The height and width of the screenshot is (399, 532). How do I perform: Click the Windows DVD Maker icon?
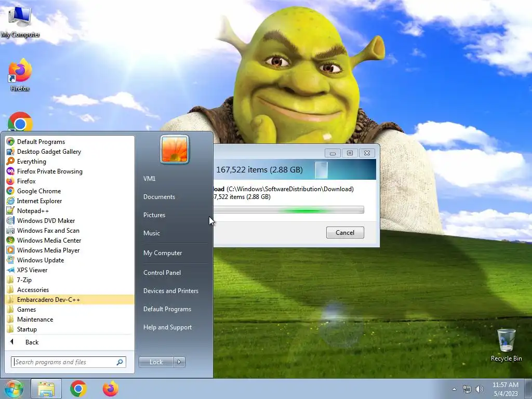pos(10,220)
